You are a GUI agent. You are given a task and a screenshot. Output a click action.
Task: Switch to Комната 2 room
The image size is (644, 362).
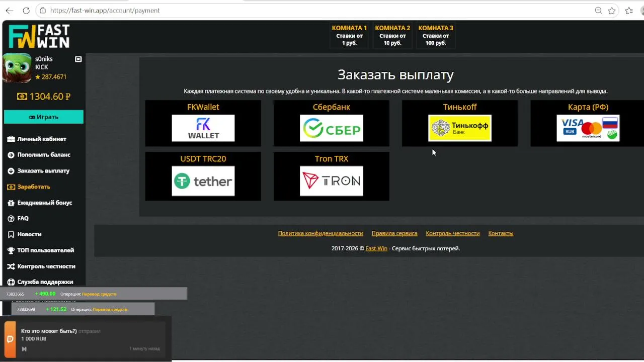[x=392, y=35]
